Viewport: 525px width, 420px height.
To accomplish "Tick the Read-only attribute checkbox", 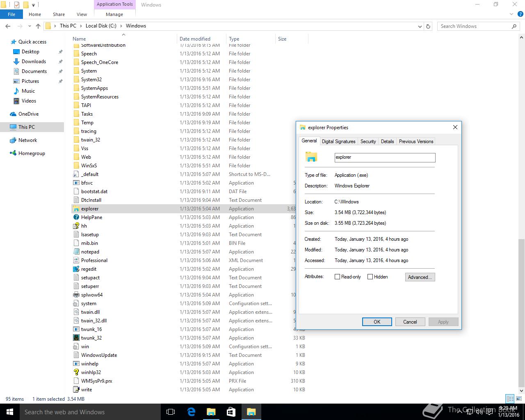I will point(338,277).
